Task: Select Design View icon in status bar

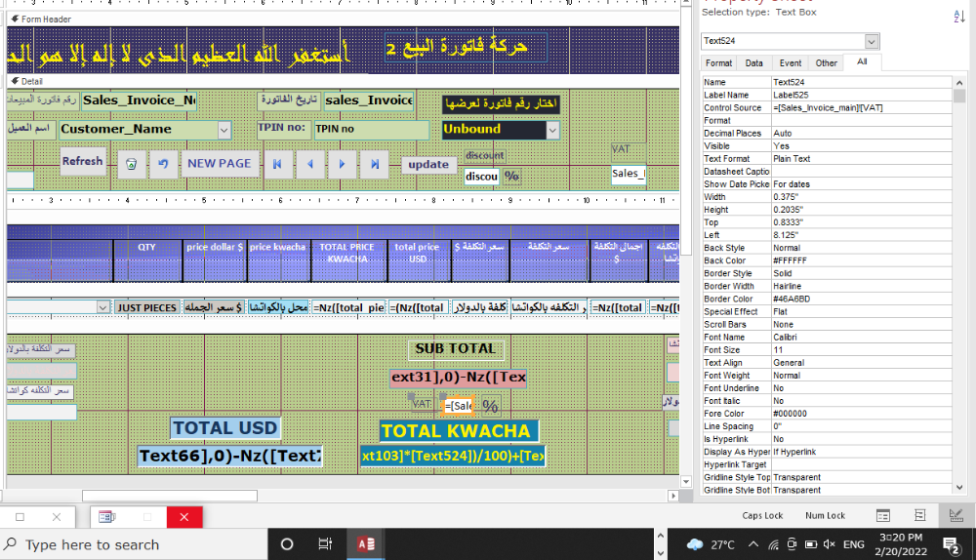Action: [956, 515]
